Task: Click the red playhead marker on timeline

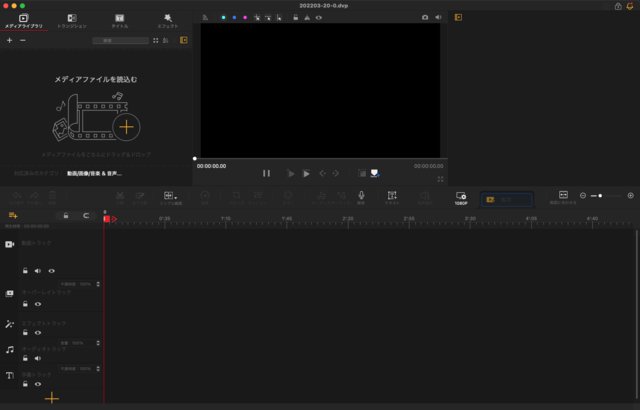Action: (108, 218)
